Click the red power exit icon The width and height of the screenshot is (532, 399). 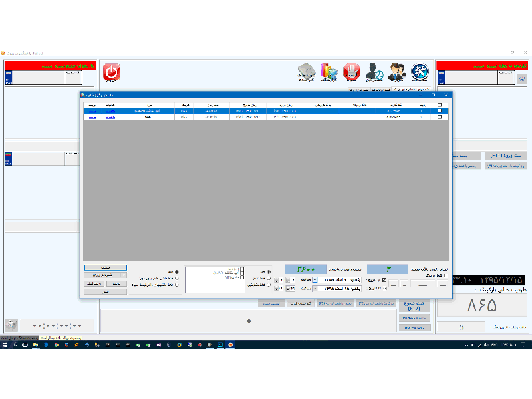111,72
